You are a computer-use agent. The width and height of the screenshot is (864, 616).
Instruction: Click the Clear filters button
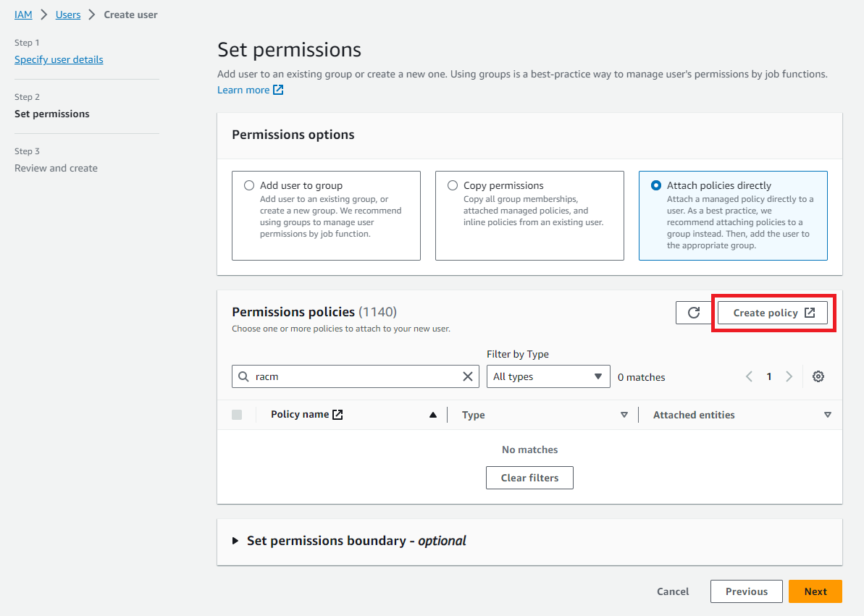529,478
